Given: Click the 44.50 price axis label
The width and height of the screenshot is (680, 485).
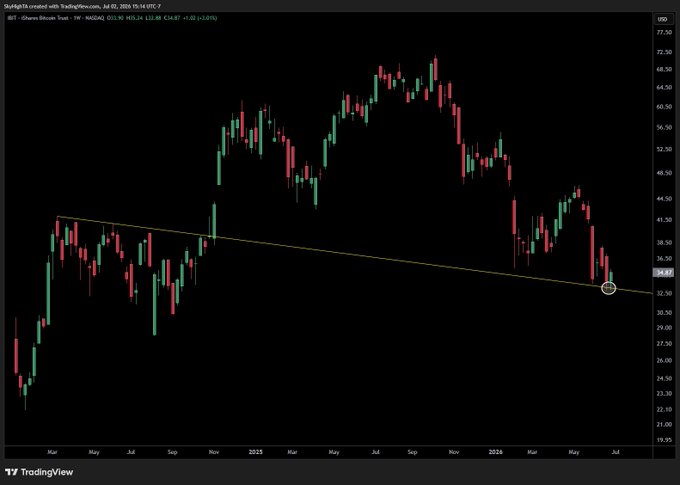Looking at the screenshot, I should [x=664, y=199].
